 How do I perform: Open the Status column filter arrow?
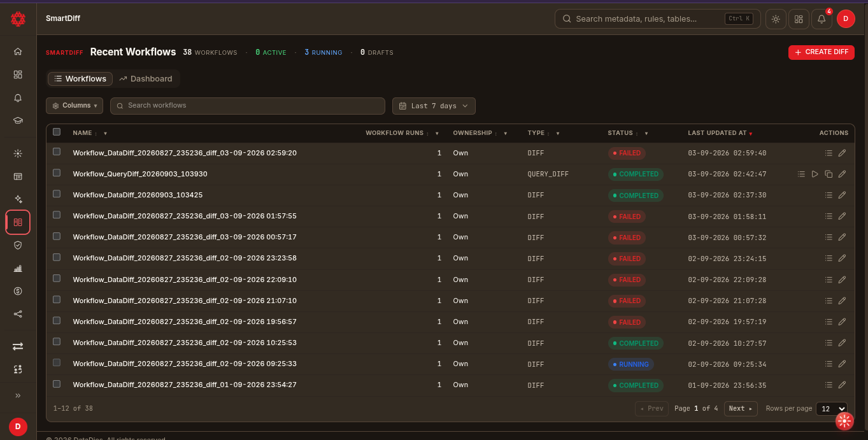tap(646, 134)
